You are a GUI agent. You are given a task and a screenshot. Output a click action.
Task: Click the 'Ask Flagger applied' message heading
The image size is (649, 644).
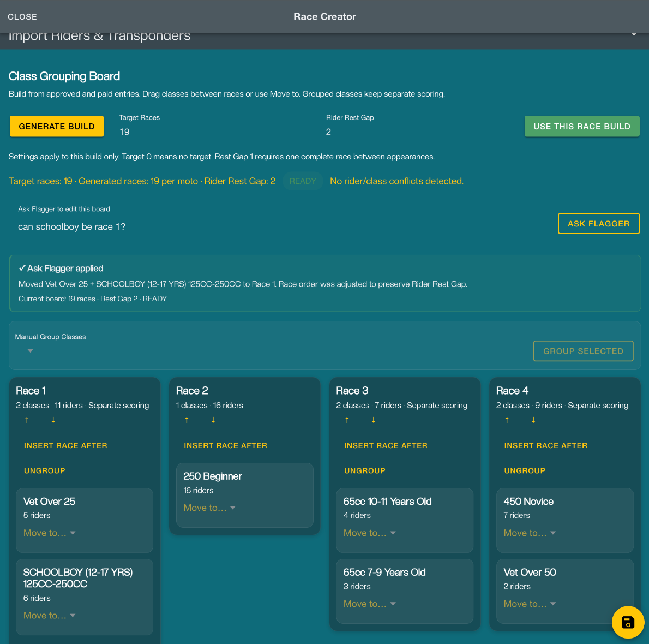coord(61,269)
